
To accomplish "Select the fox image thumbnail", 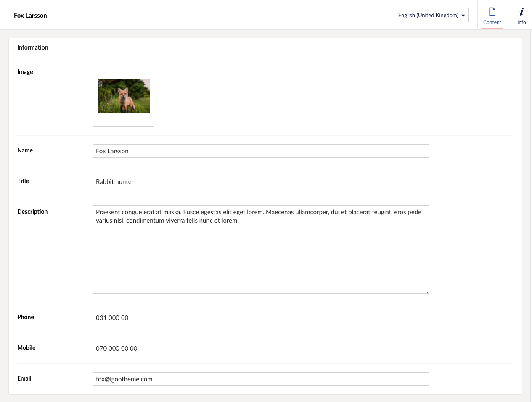I will point(124,96).
